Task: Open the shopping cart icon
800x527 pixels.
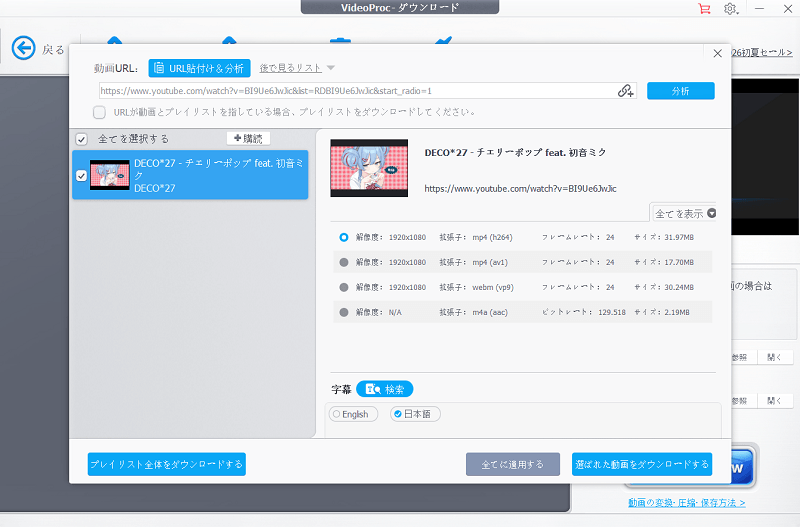Action: (704, 8)
